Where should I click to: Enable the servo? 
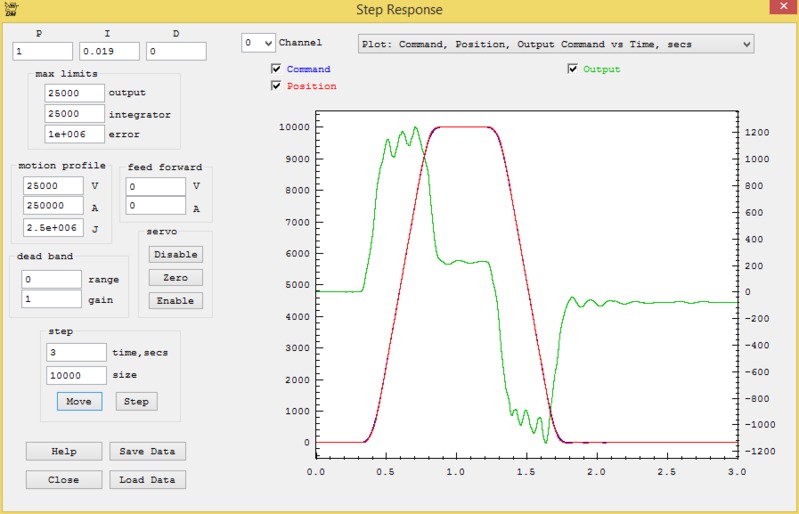pos(175,300)
